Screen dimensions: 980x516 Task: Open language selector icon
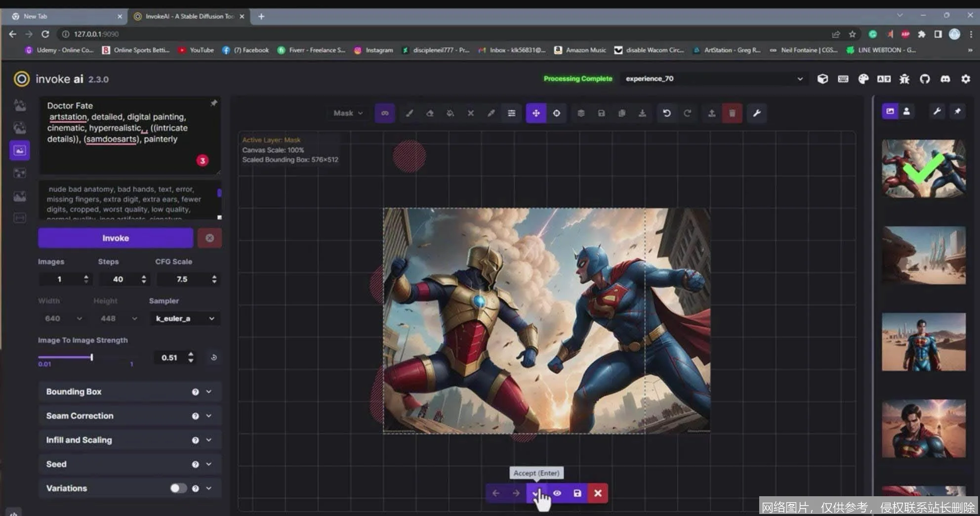[x=884, y=79]
